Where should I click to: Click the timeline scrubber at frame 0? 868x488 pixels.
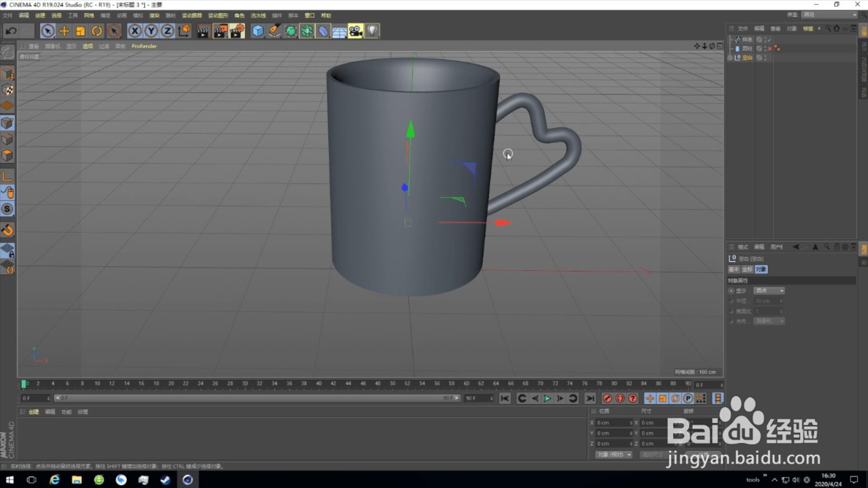pyautogui.click(x=25, y=384)
